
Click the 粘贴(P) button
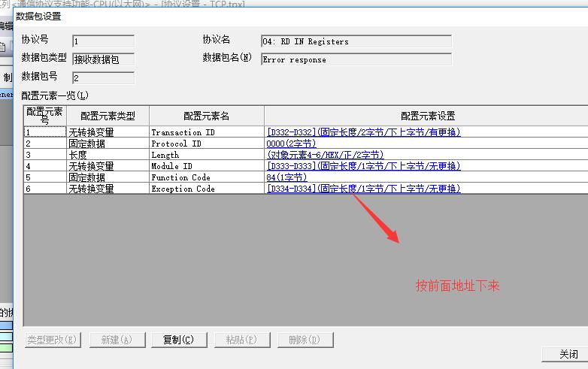pos(242,340)
